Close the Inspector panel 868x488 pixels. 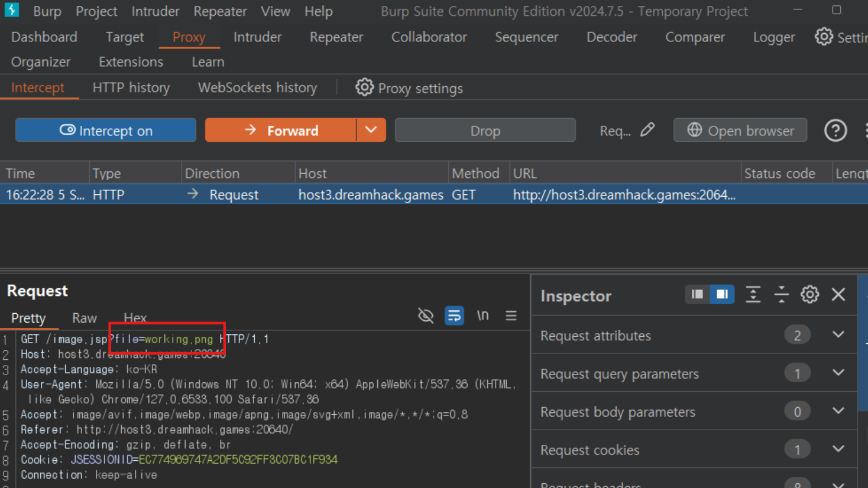838,294
